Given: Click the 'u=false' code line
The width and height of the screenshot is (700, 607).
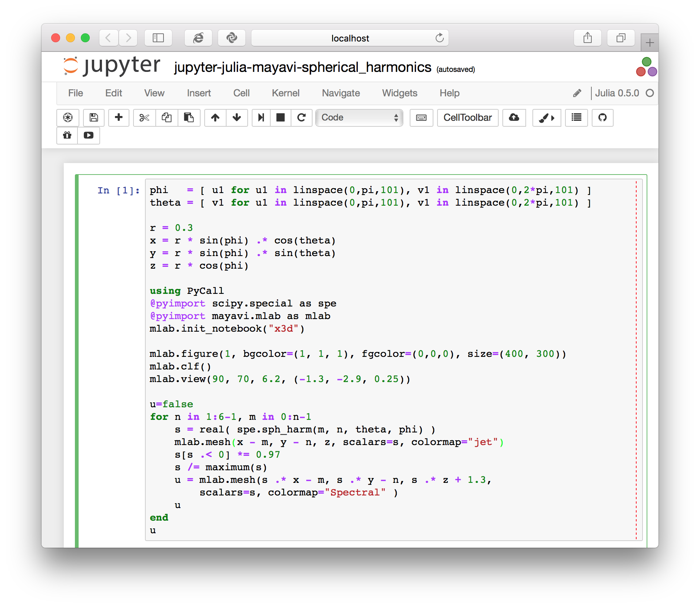Looking at the screenshot, I should pos(171,404).
